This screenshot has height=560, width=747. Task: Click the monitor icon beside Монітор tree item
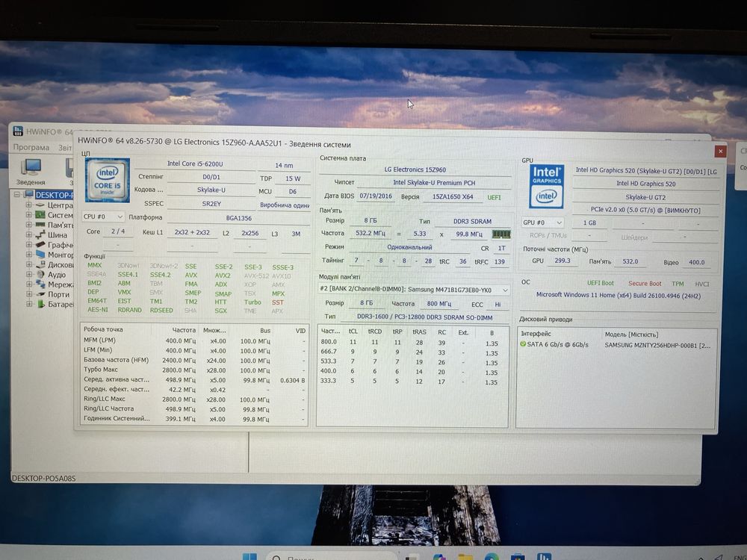[40, 255]
